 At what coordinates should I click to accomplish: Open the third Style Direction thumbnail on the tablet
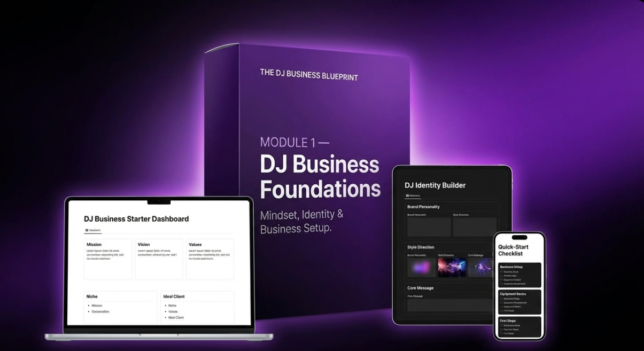[x=480, y=268]
